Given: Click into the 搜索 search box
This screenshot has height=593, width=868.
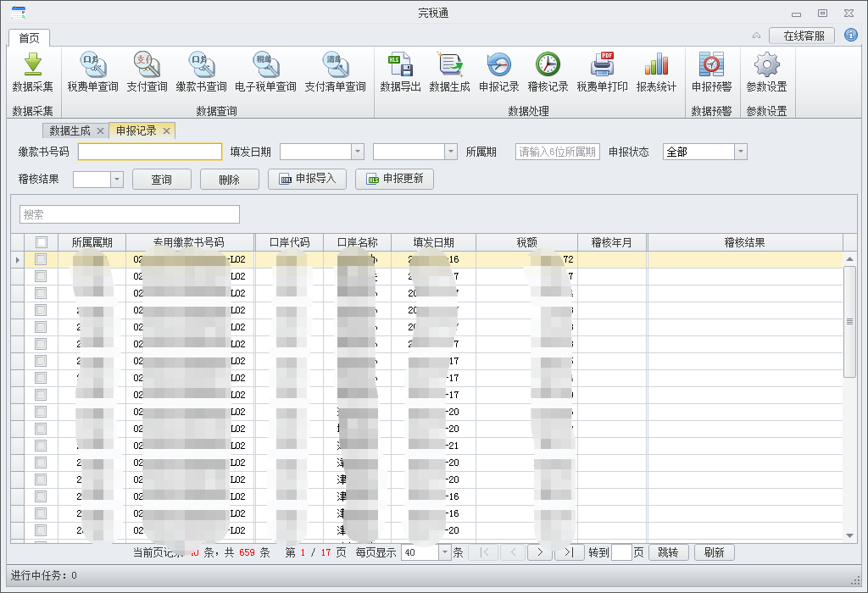Looking at the screenshot, I should click(130, 214).
